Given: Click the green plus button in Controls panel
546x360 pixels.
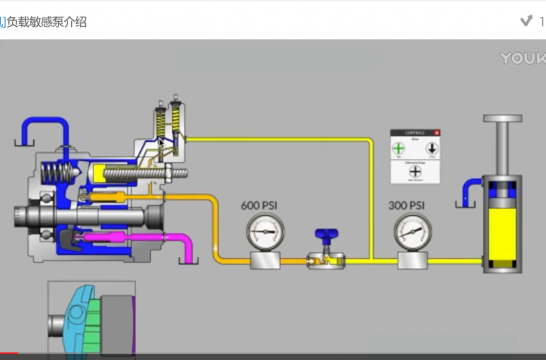Looking at the screenshot, I should 398,148.
